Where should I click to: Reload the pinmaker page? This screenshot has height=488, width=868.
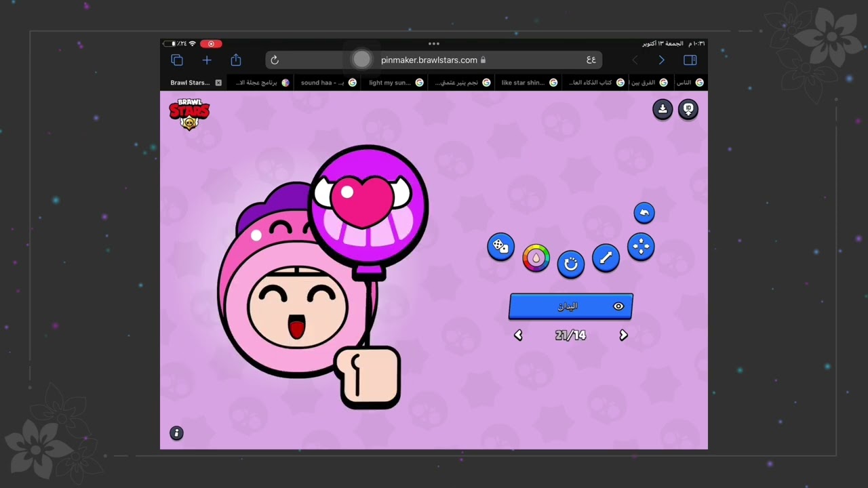coord(275,60)
